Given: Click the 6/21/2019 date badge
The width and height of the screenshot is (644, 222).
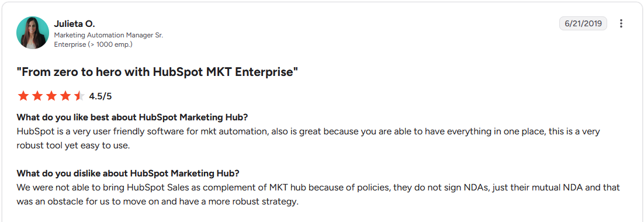Looking at the screenshot, I should pyautogui.click(x=583, y=23).
